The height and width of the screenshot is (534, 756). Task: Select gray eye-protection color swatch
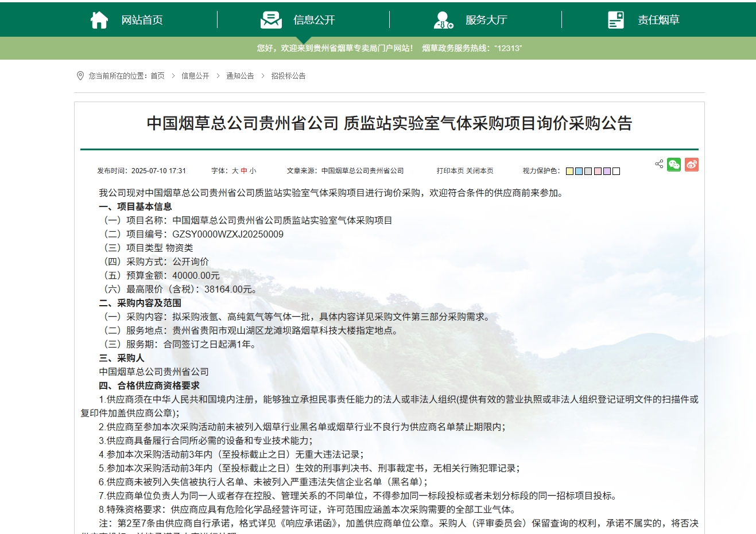pos(588,171)
